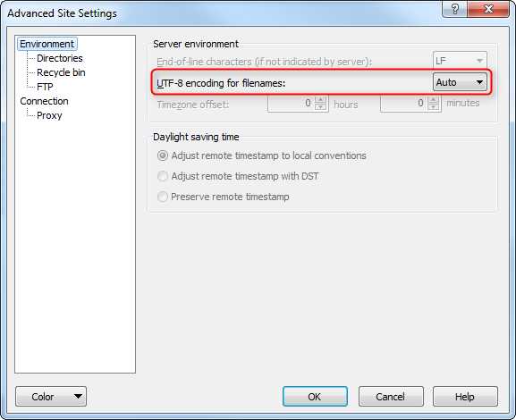Confirm settings with the OK button
Image resolution: width=516 pixels, height=420 pixels.
pos(315,397)
